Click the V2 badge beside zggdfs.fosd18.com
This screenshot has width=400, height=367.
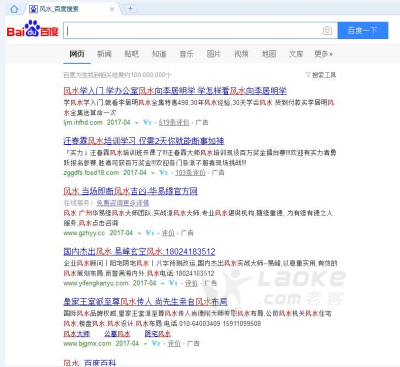pos(163,173)
